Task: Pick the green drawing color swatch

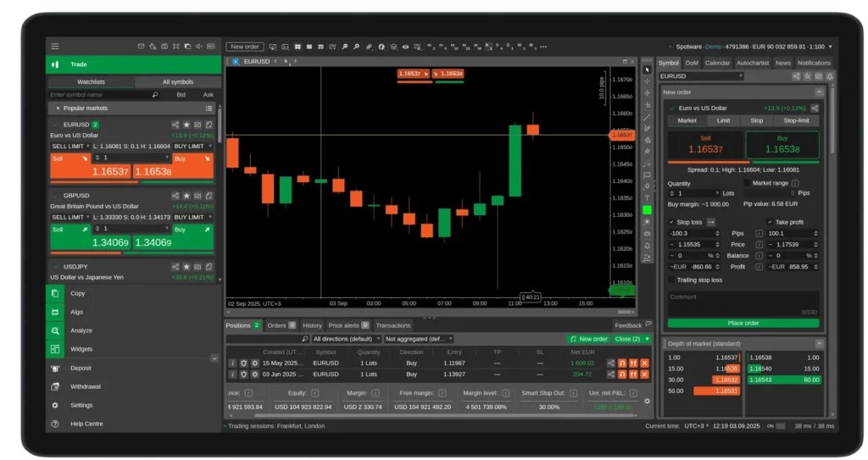Action: point(647,210)
